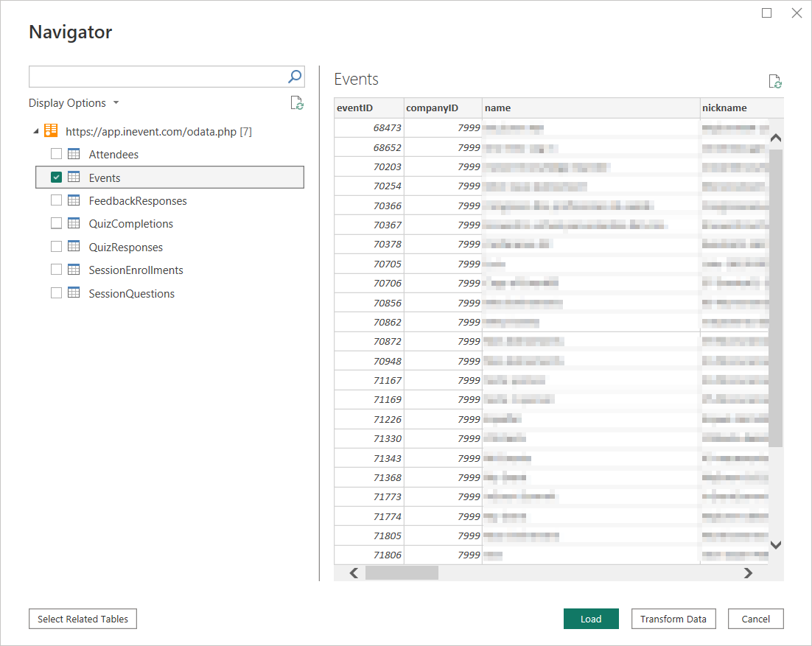This screenshot has width=812, height=646.
Task: Select the SessionQuestions table entry
Action: pos(132,293)
